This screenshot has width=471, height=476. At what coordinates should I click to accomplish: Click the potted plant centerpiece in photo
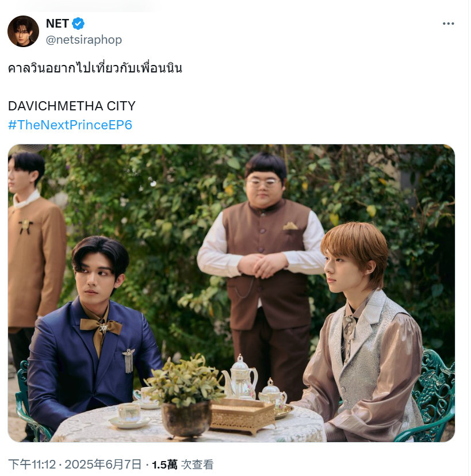click(x=186, y=396)
